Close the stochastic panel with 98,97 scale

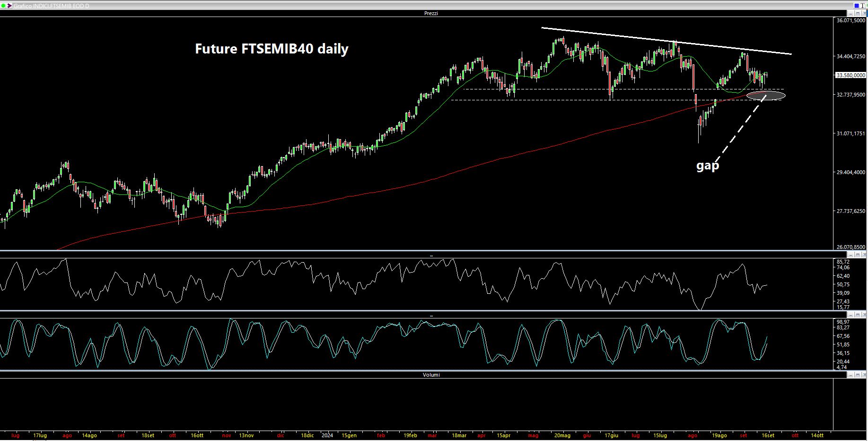click(864, 315)
